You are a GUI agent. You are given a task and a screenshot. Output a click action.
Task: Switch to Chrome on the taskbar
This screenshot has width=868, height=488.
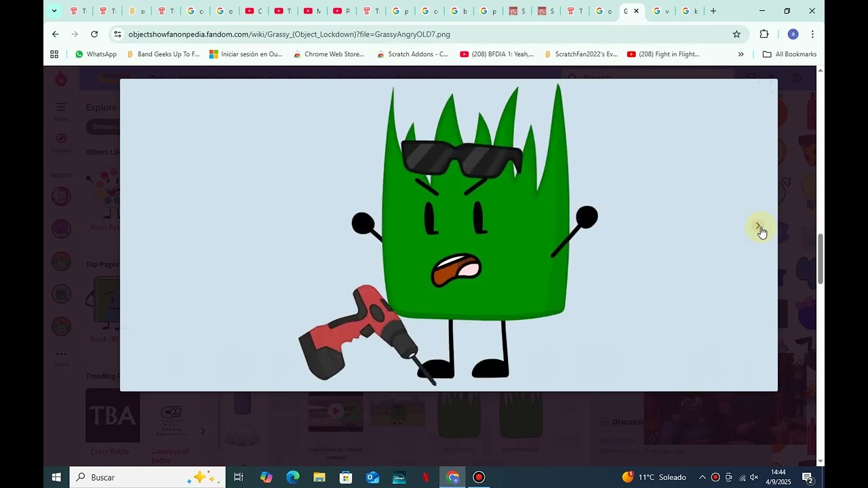click(x=453, y=477)
